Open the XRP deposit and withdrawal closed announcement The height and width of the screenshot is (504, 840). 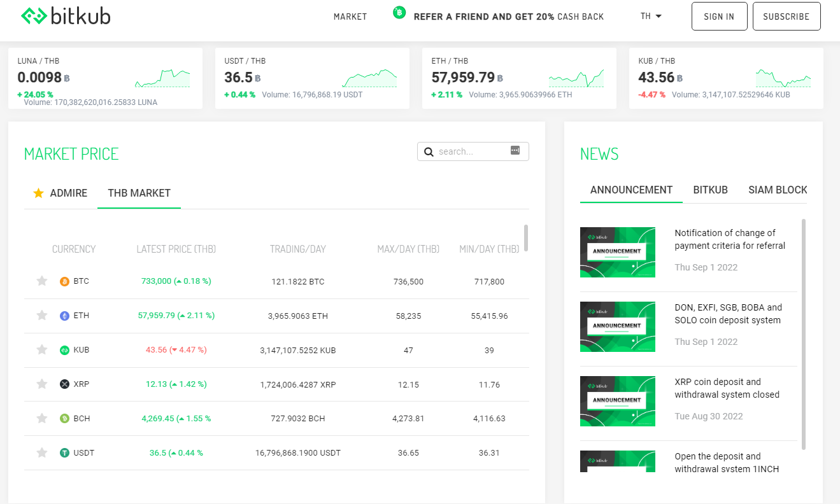point(727,388)
